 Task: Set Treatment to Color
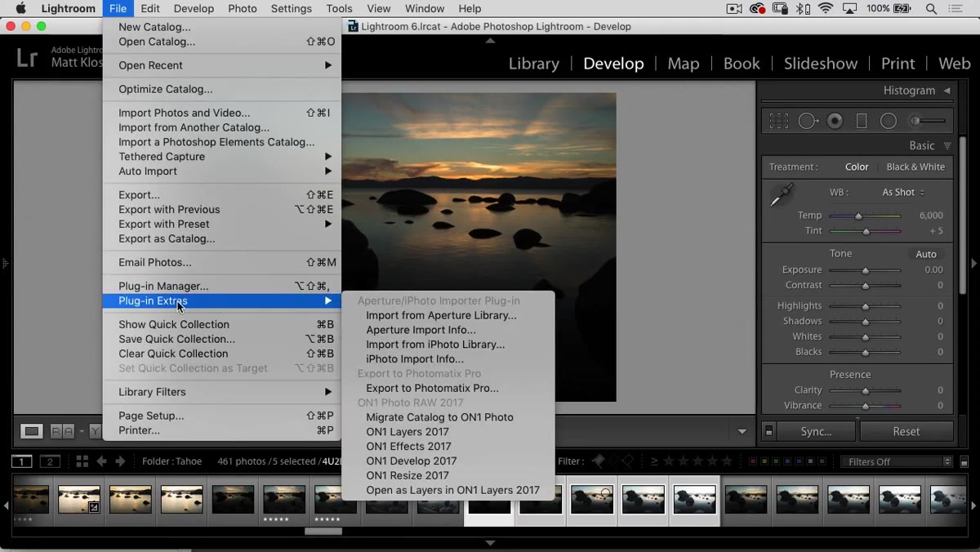click(857, 167)
